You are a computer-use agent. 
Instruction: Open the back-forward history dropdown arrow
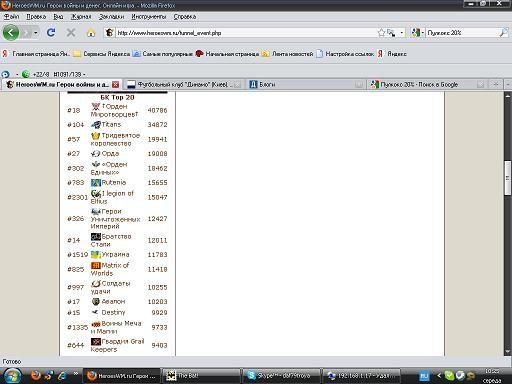[x=35, y=33]
